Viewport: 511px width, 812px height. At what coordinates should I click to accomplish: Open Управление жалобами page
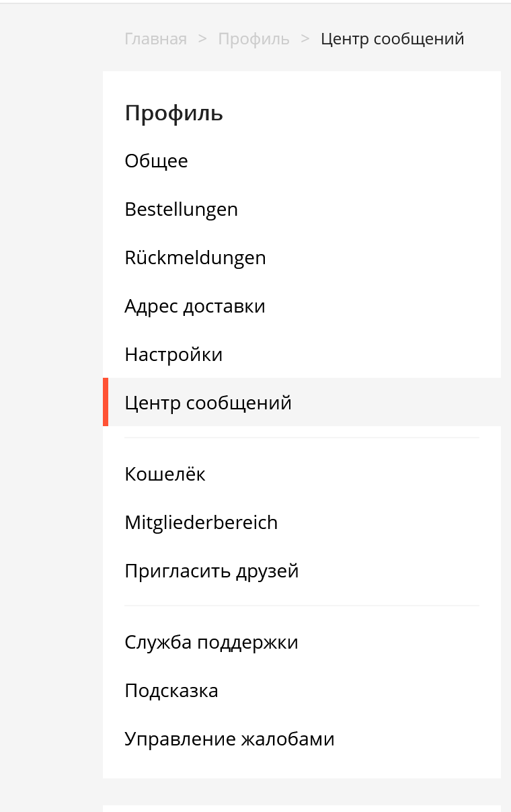[229, 739]
